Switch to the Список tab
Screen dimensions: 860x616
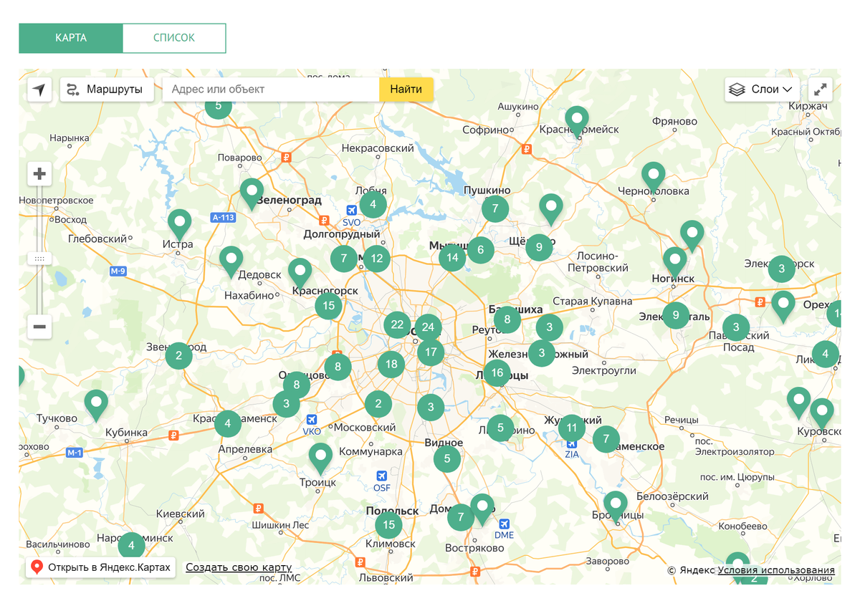174,38
